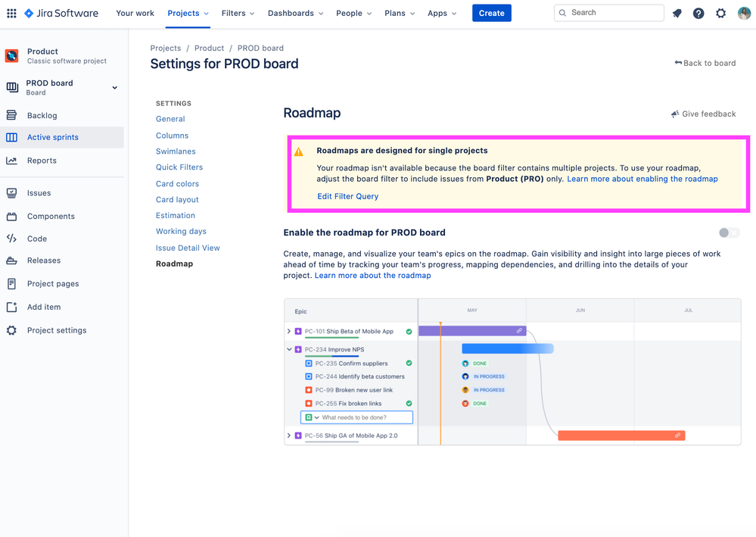
Task: Open the Filters dropdown menu
Action: tap(238, 14)
